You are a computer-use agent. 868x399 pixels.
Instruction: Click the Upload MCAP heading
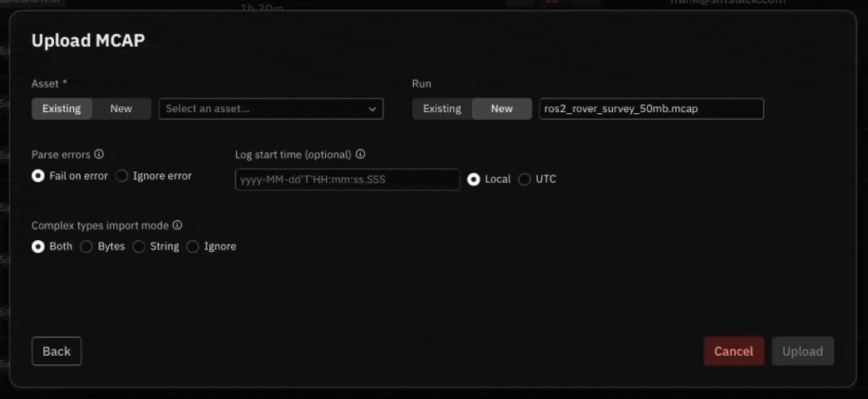point(88,41)
